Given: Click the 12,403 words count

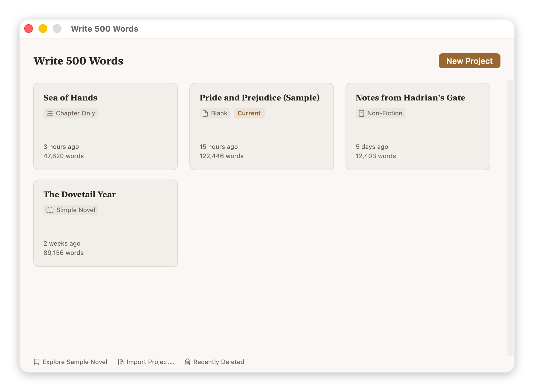Looking at the screenshot, I should click(376, 156).
